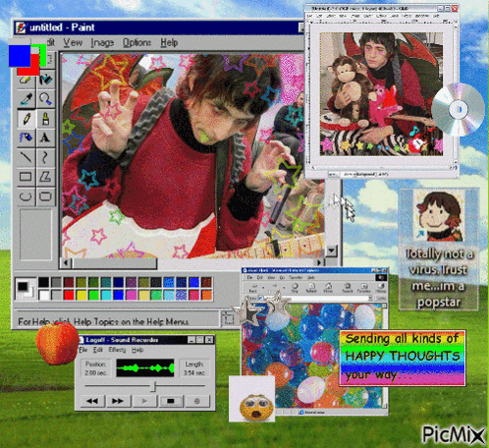
Task: Click the History icon in Internet Explorer
Action: (x=380, y=288)
